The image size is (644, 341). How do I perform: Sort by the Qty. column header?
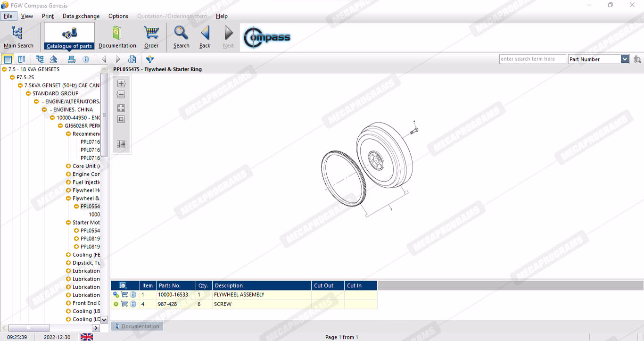pos(204,285)
